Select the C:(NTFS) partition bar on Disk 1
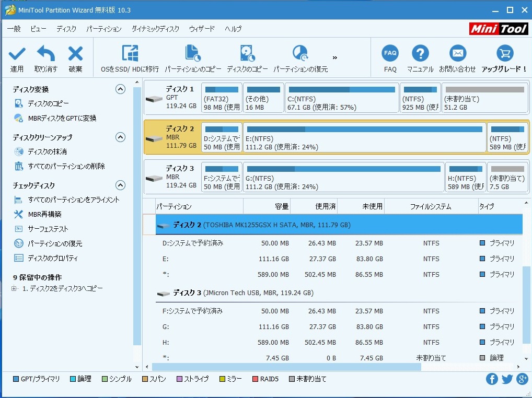This screenshot has height=398, width=532. (x=342, y=98)
